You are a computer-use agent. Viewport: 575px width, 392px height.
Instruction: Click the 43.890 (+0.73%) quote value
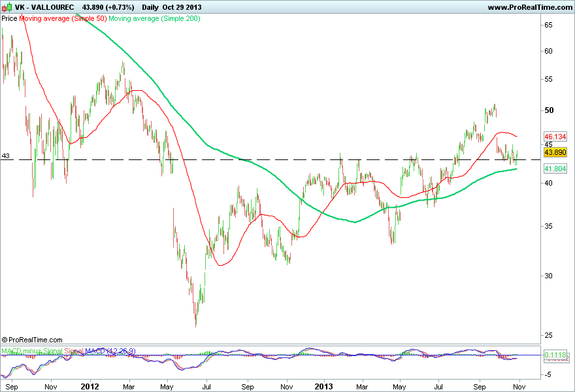[x=108, y=7]
